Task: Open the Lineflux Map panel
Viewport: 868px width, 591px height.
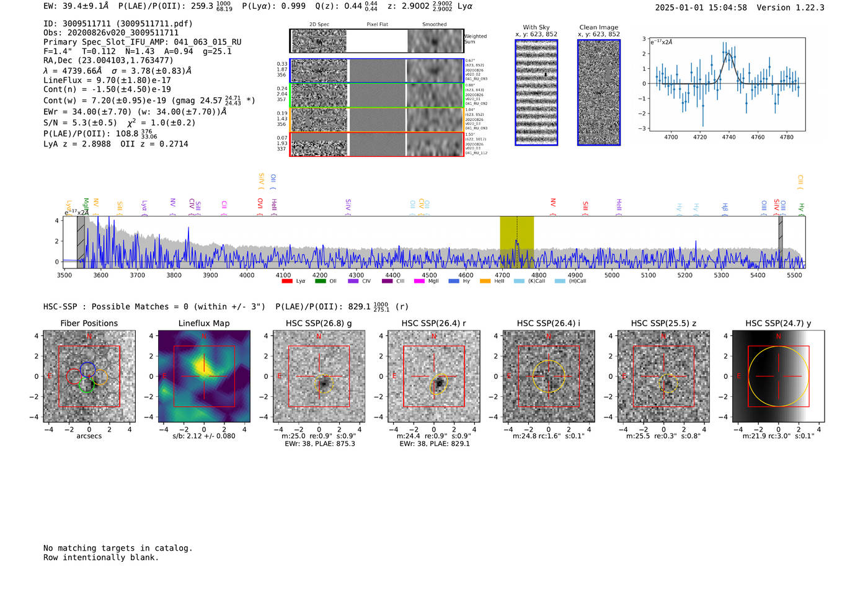Action: [x=204, y=376]
